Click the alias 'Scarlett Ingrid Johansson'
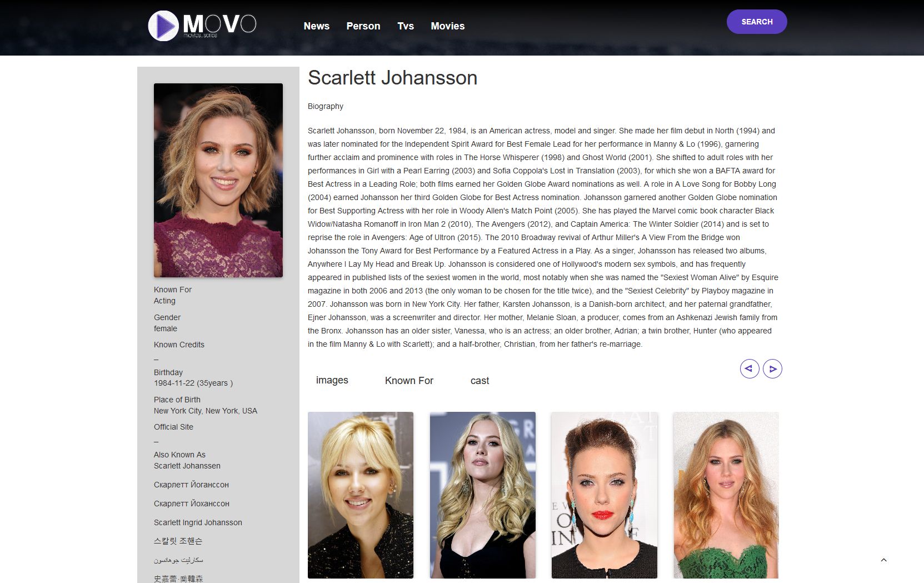 (x=198, y=522)
